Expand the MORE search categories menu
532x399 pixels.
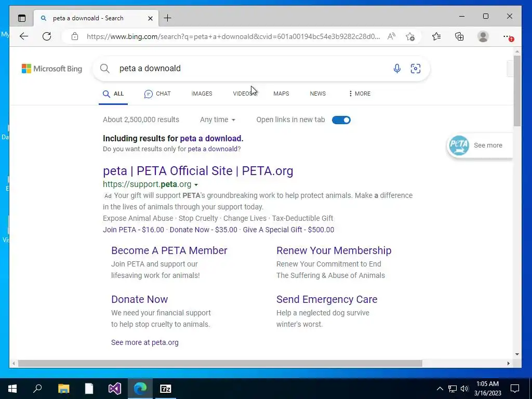(360, 94)
